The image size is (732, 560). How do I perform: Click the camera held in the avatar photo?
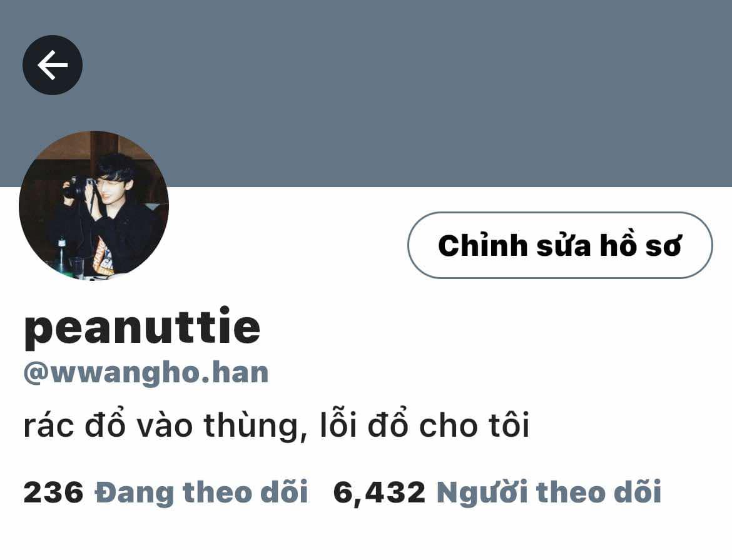click(77, 187)
